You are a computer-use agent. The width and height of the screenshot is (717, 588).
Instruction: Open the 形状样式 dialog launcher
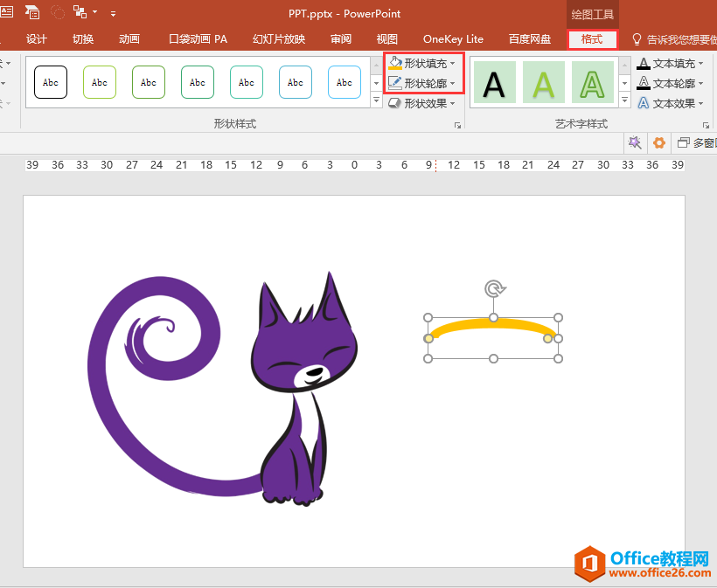click(457, 126)
